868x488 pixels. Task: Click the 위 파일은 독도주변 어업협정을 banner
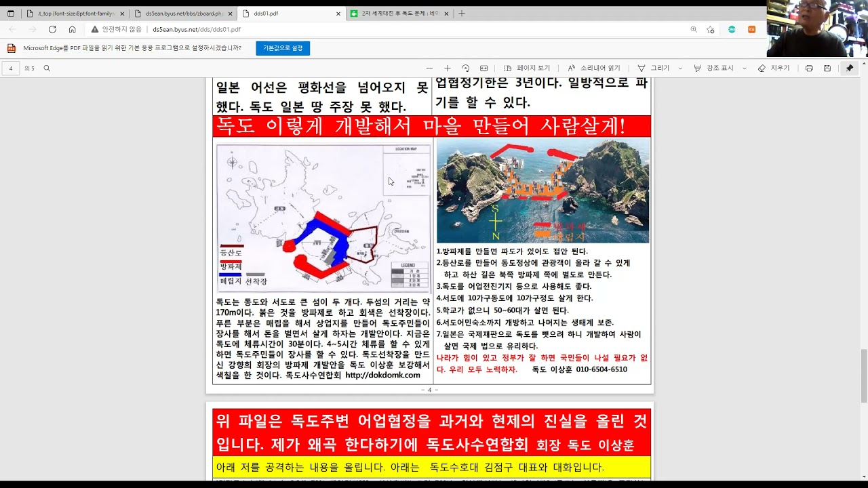click(431, 432)
